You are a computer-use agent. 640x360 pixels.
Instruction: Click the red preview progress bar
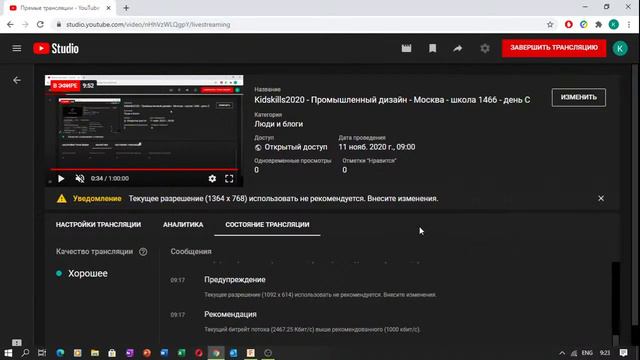(144, 169)
